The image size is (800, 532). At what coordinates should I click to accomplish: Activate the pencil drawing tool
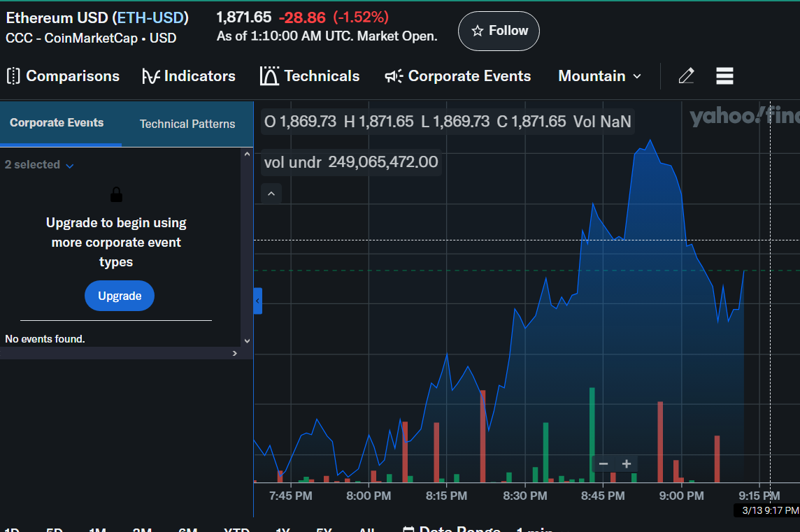coord(686,76)
